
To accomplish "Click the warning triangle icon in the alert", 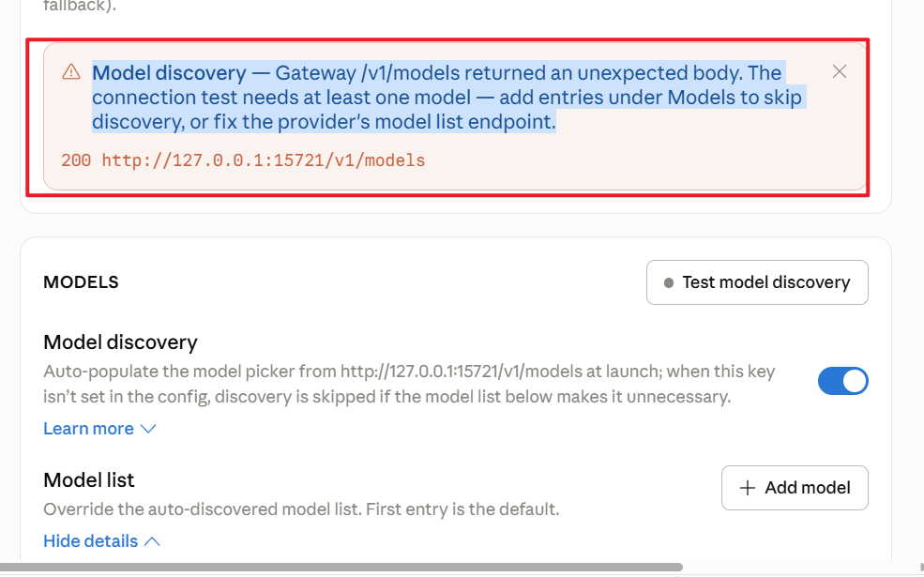I will pos(71,72).
